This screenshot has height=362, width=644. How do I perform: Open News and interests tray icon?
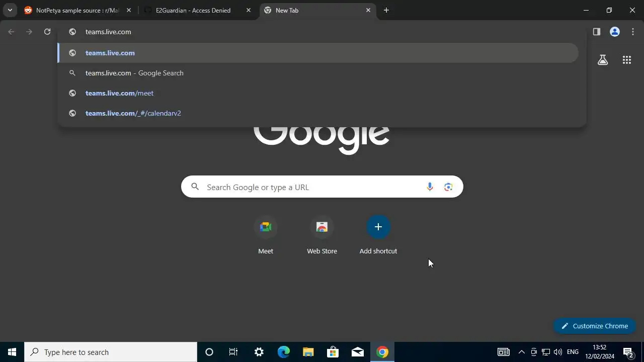(503, 352)
